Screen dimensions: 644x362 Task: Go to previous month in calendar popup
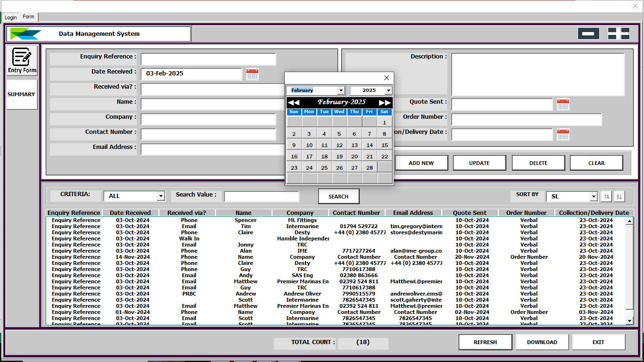click(293, 102)
